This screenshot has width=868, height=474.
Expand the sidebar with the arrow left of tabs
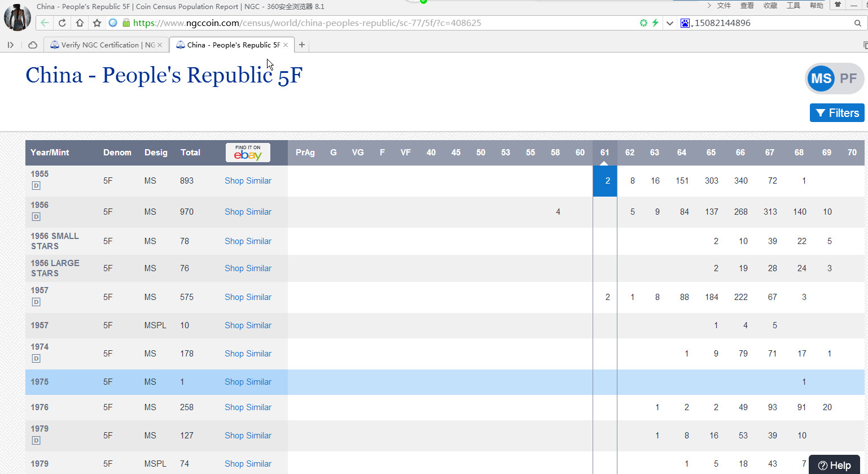click(10, 45)
